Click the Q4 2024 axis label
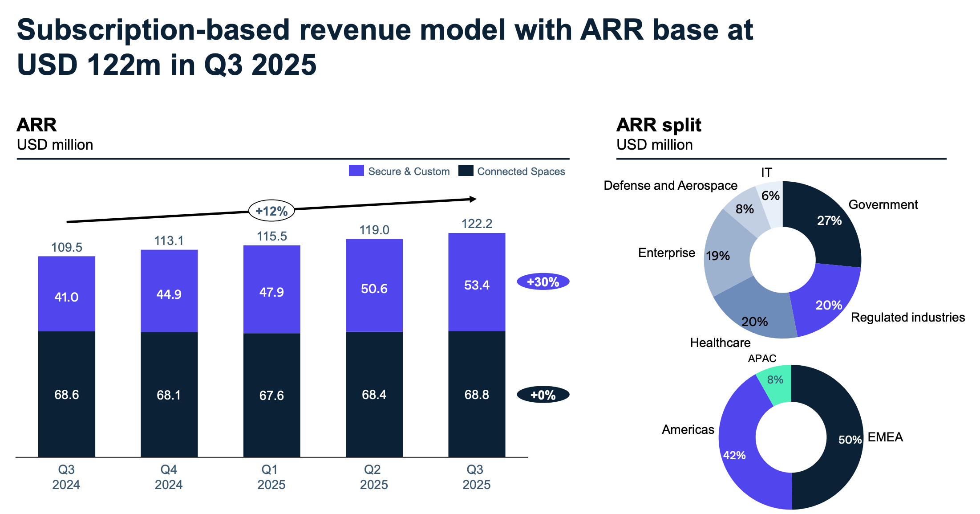 point(169,477)
